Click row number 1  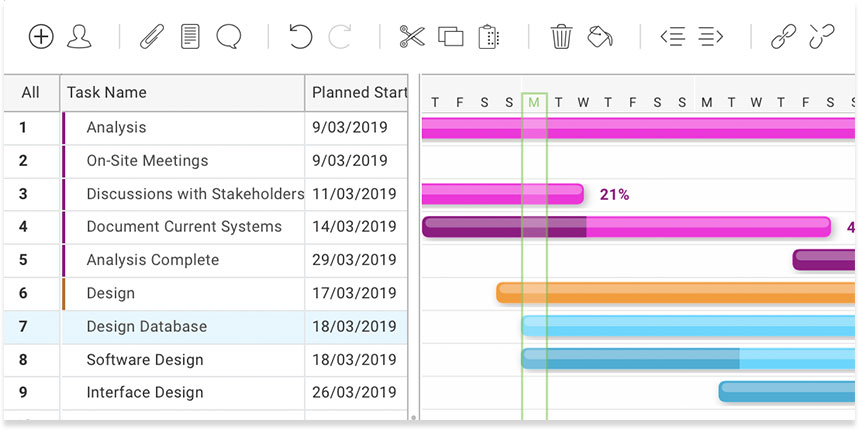(22, 128)
